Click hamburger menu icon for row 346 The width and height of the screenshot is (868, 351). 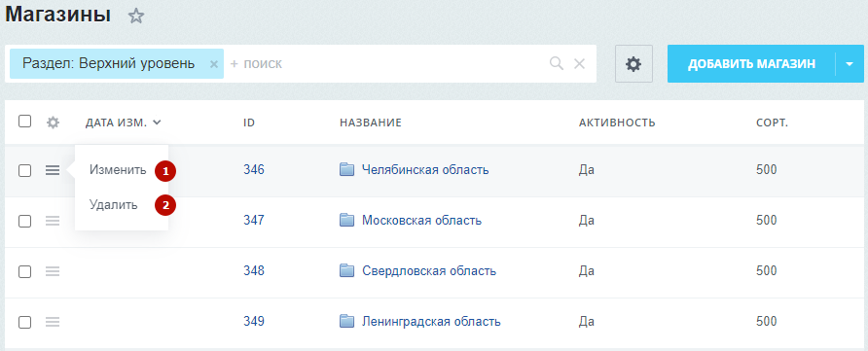[53, 170]
